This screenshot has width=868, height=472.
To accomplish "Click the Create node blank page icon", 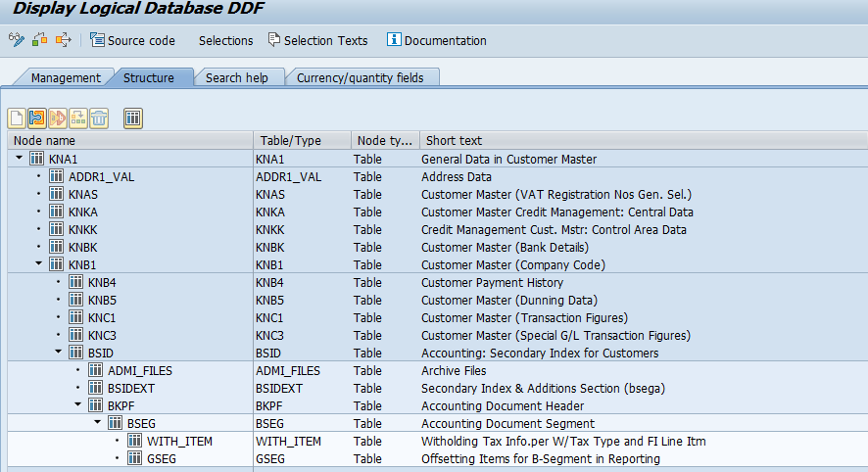I will 17,118.
